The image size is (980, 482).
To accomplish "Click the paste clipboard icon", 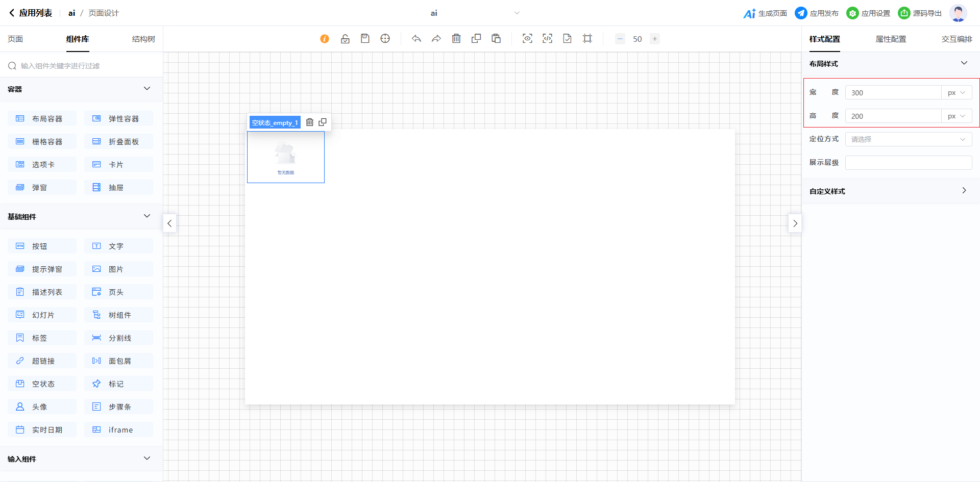I will tap(496, 39).
